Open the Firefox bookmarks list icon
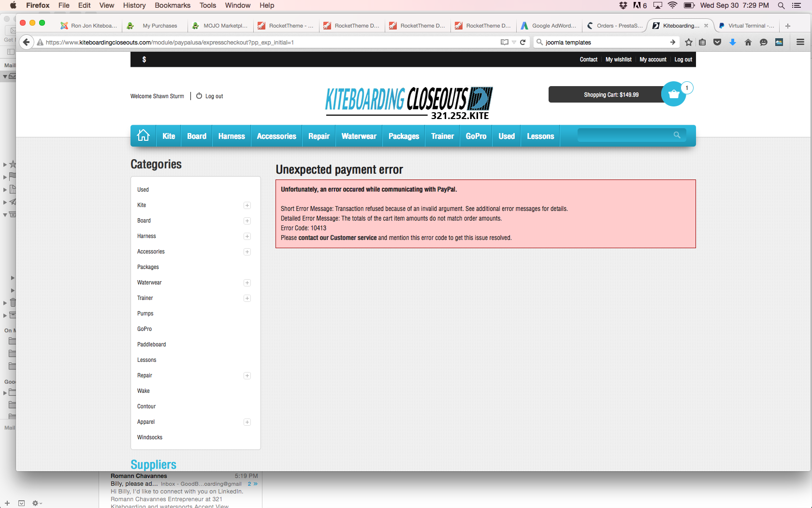Screen dimensions: 812x508 (x=702, y=42)
